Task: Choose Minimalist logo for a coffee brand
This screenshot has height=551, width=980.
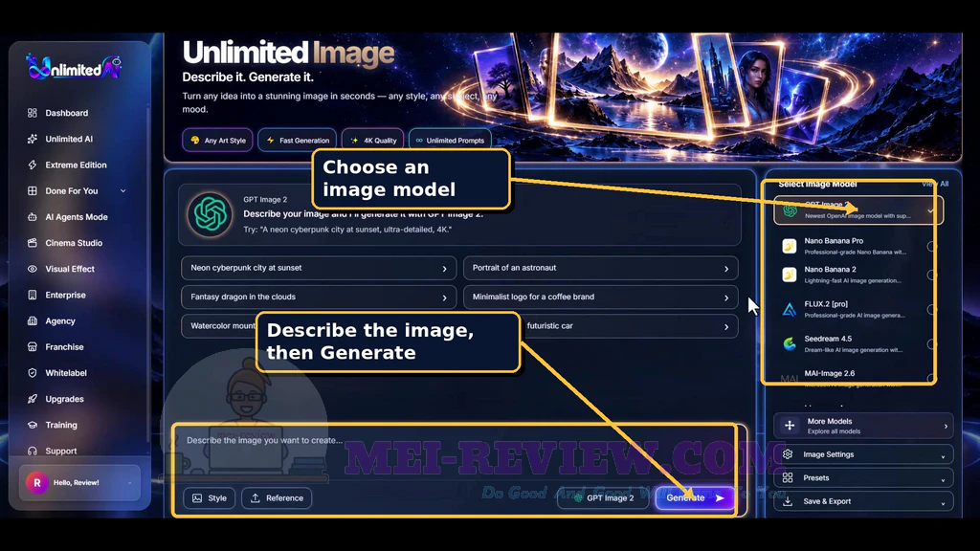Action: tap(601, 298)
